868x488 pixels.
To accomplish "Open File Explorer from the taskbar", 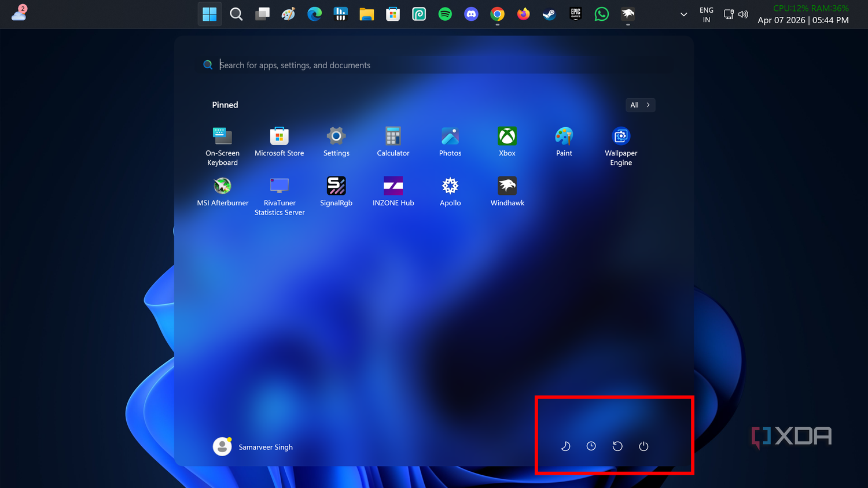I will tap(366, 14).
